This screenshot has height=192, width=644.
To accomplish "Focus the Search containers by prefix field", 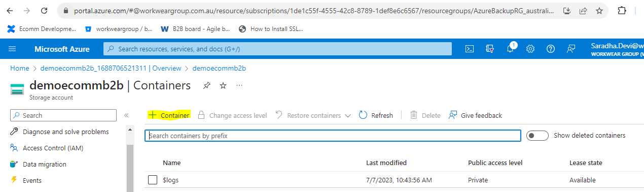I will point(333,136).
